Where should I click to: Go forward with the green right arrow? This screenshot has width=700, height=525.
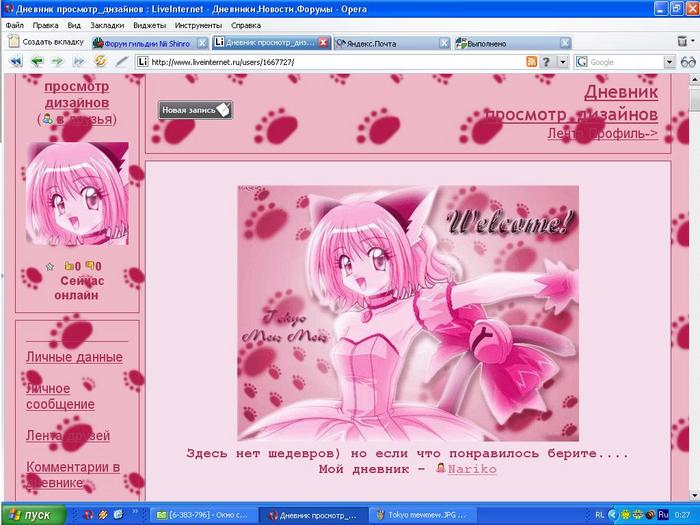pyautogui.click(x=57, y=61)
